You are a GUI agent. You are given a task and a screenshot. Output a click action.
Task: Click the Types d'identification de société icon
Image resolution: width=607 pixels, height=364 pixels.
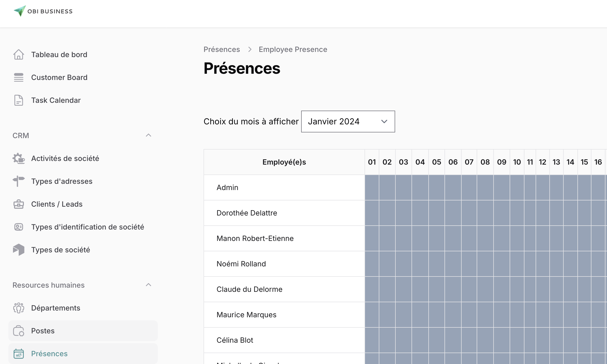[19, 227]
